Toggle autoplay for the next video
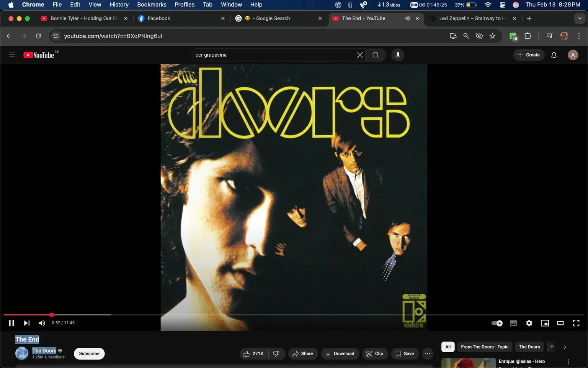Viewport: 588px width, 368px height. [x=497, y=323]
